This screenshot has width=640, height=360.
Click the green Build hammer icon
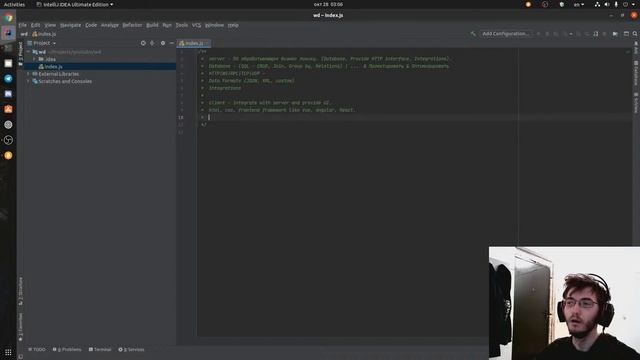473,34
